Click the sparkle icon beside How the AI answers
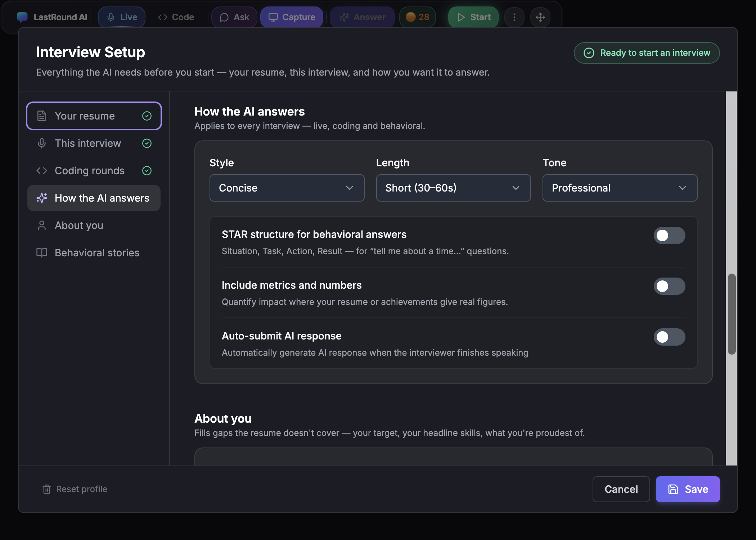 (x=42, y=198)
